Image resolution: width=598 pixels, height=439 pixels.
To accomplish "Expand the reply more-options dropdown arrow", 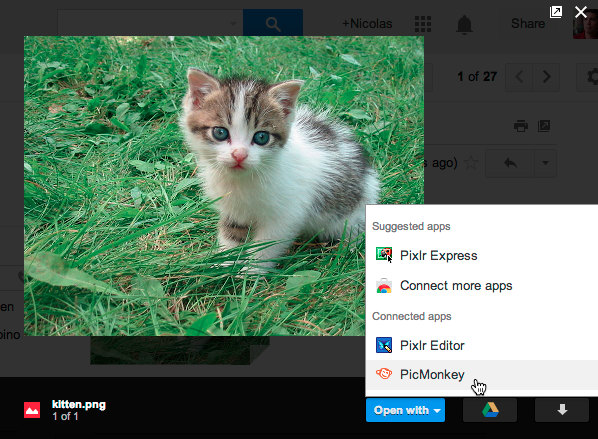I will tap(546, 163).
